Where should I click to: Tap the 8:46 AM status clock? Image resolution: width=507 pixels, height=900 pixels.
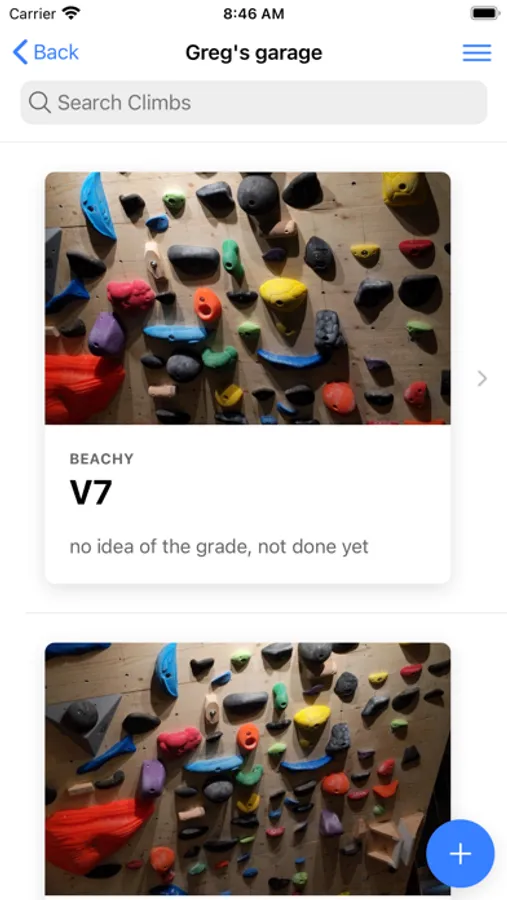coord(253,13)
